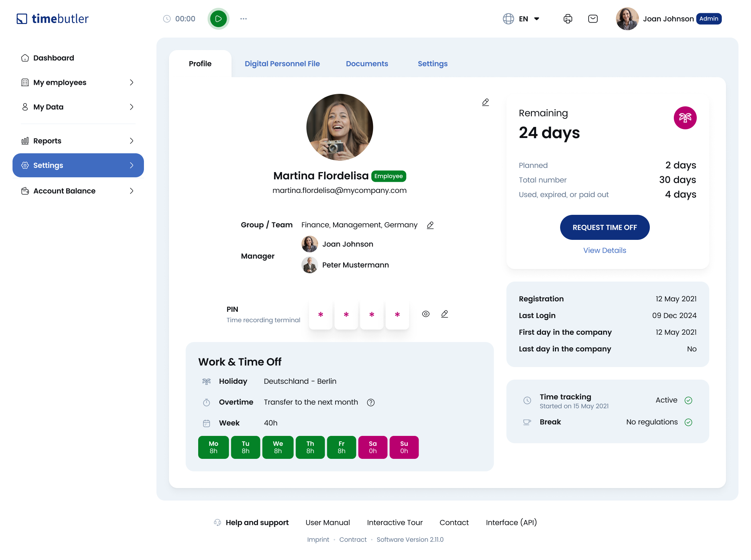Expand the My employees menu

coord(78,82)
